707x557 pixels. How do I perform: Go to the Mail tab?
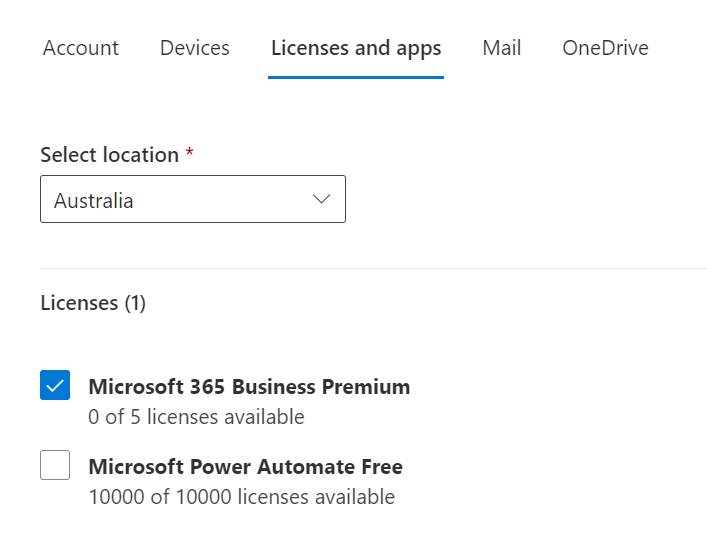pos(501,48)
